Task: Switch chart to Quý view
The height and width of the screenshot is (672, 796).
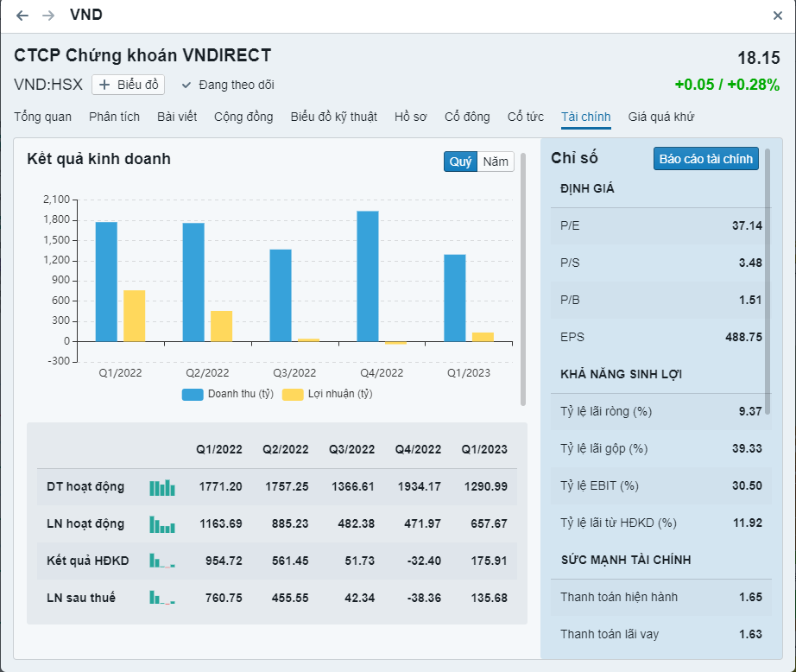Action: [x=460, y=162]
